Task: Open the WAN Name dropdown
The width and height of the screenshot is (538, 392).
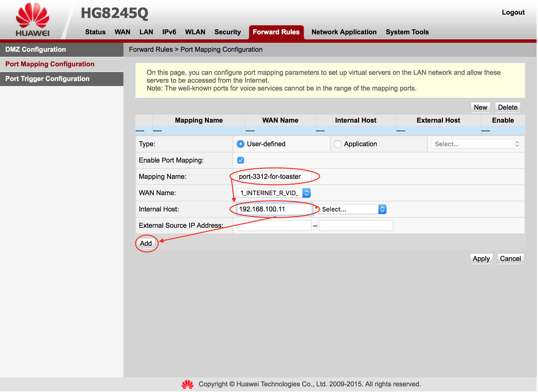Action: pos(273,193)
